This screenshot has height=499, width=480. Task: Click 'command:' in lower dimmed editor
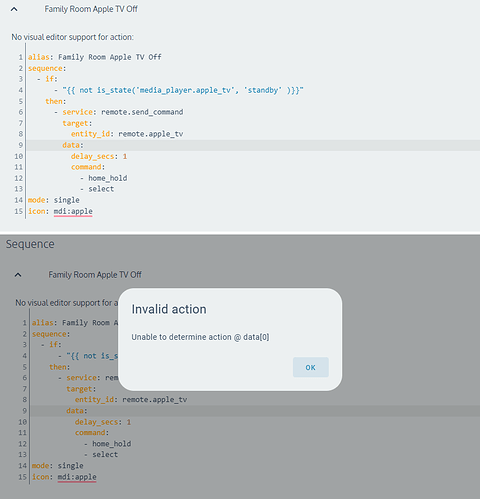(92, 433)
